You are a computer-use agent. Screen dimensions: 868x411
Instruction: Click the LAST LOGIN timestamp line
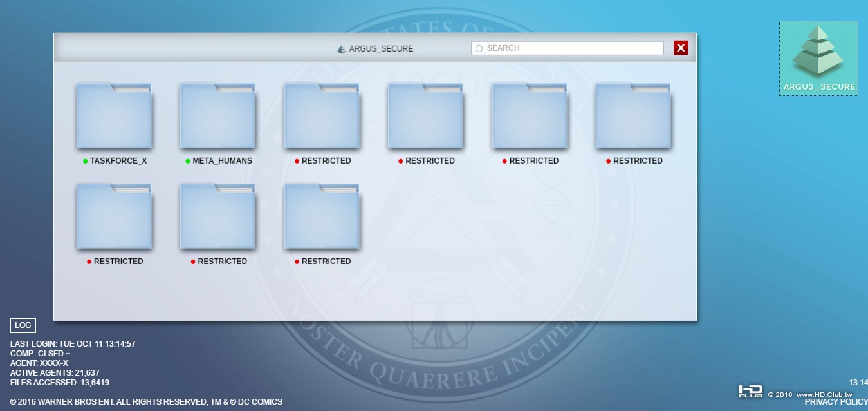pos(73,344)
